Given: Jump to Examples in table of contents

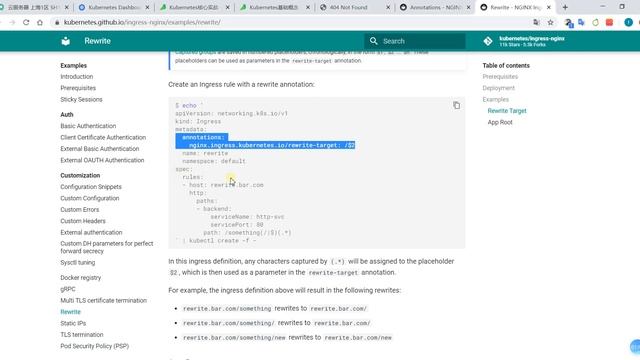Looking at the screenshot, I should point(496,100).
